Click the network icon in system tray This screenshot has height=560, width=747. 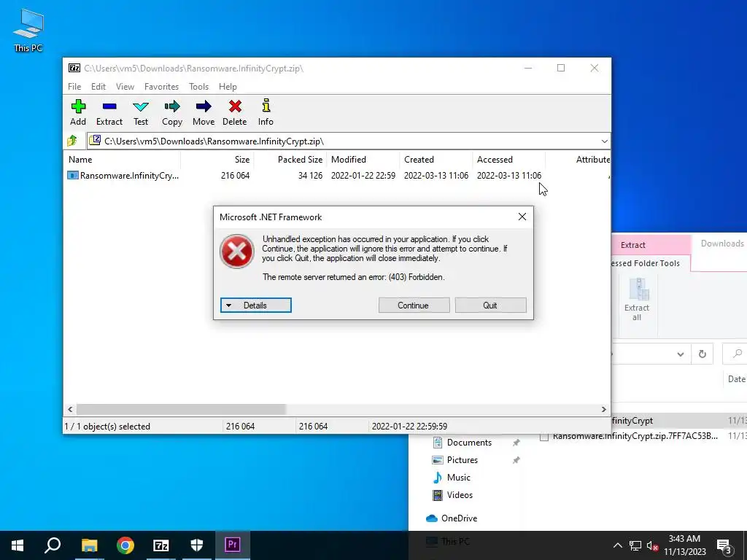[x=635, y=545]
